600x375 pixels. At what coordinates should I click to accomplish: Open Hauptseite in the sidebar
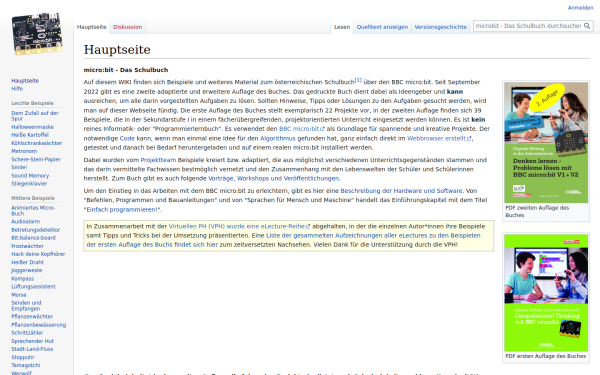25,80
